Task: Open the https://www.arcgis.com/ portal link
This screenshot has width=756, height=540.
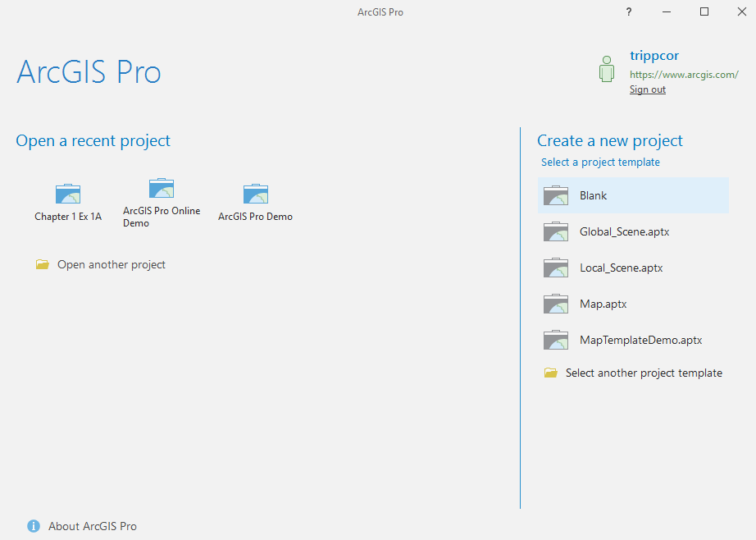Action: pos(684,75)
